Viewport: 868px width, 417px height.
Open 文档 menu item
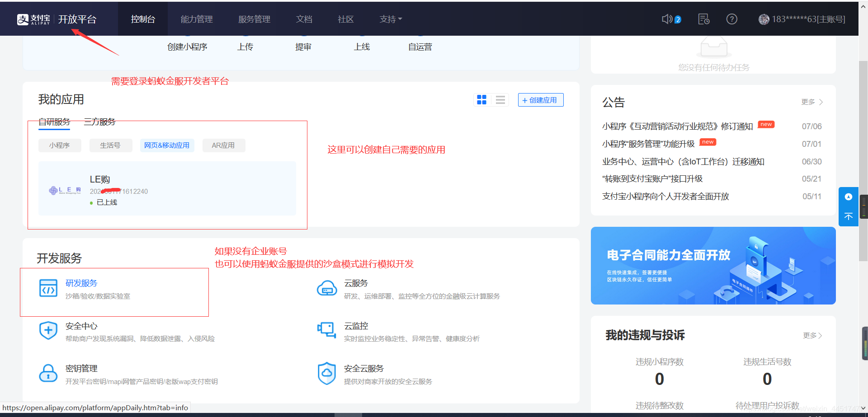304,19
